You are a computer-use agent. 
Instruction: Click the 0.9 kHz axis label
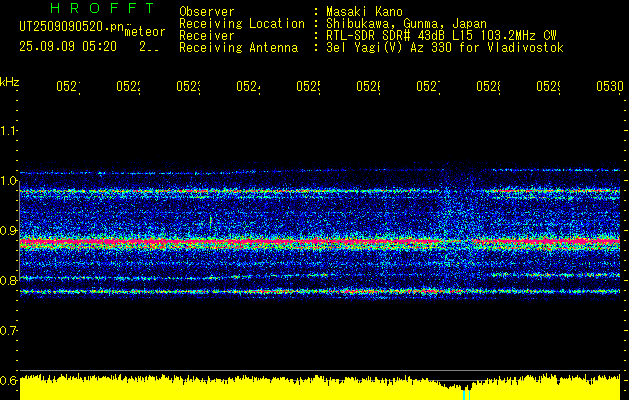click(x=9, y=231)
